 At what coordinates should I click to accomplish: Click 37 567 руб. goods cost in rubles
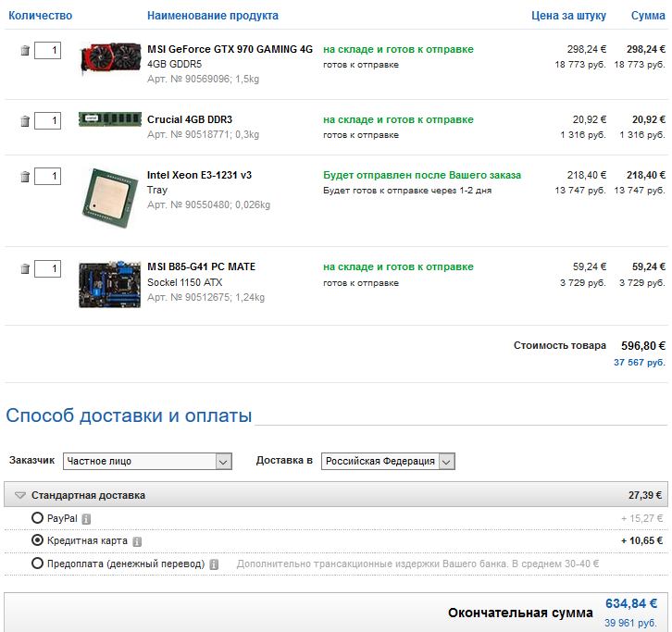[x=640, y=363]
